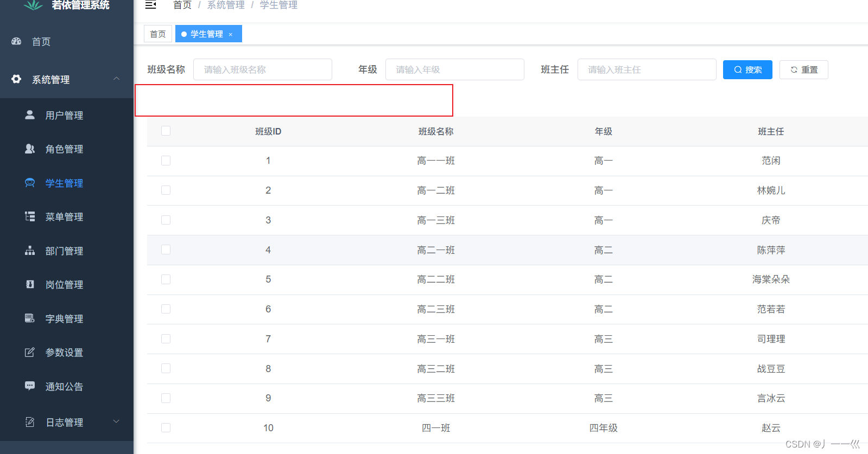Focus the 班级名称 input field

coord(263,69)
